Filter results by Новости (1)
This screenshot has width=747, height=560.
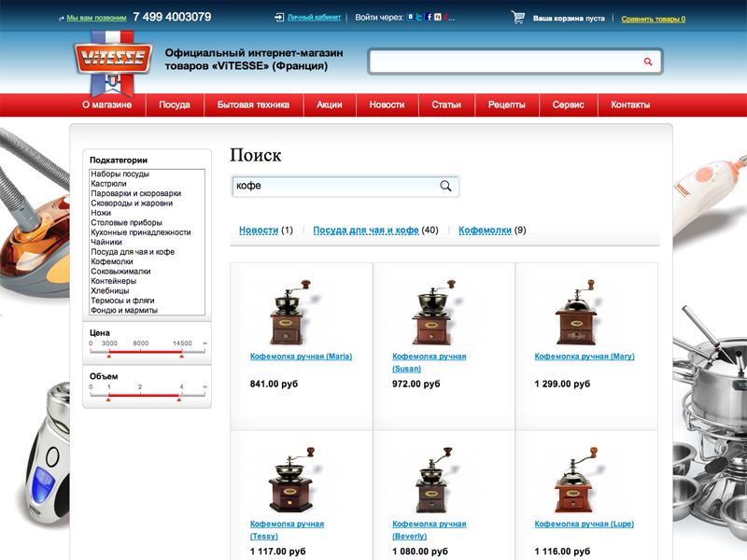pyautogui.click(x=266, y=230)
